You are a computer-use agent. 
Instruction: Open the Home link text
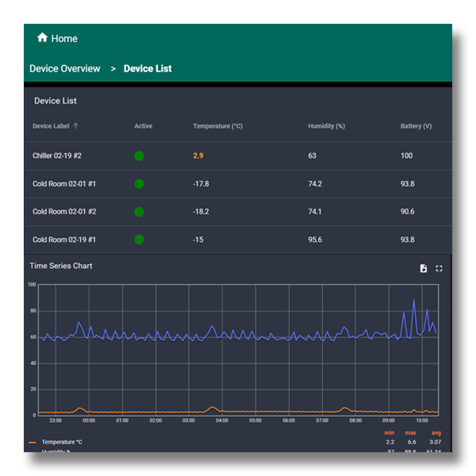coord(64,38)
